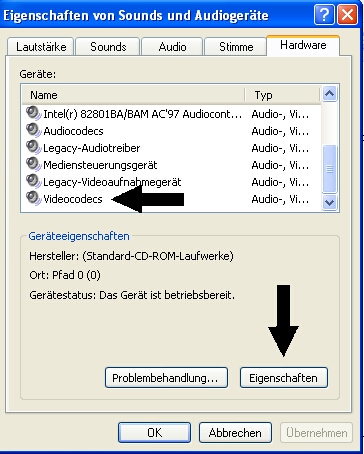The image size is (364, 454).
Task: Select Intel(r) 82801BA/BAM AC'97 Audiocontroller row
Action: click(171, 114)
